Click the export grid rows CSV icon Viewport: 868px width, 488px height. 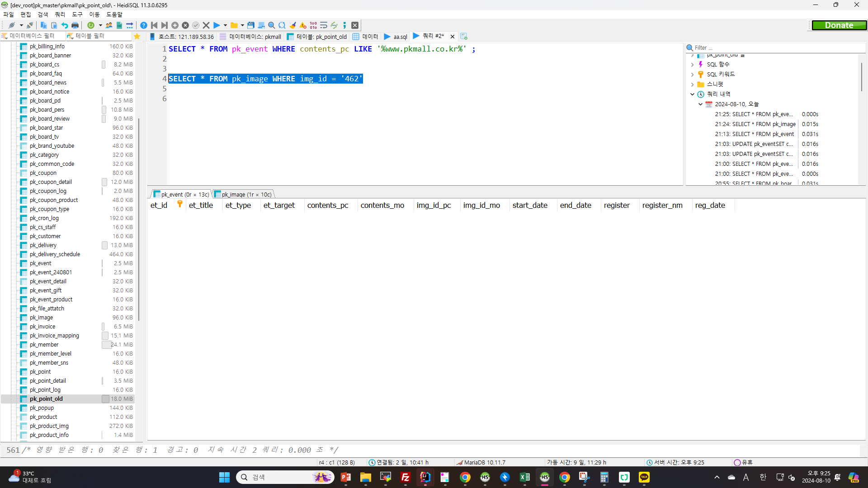[x=119, y=25]
